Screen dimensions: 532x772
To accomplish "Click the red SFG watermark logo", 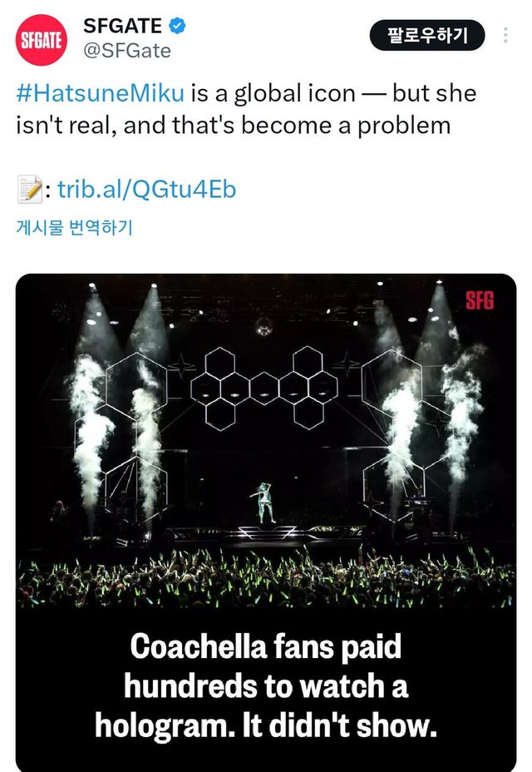I will 479,300.
